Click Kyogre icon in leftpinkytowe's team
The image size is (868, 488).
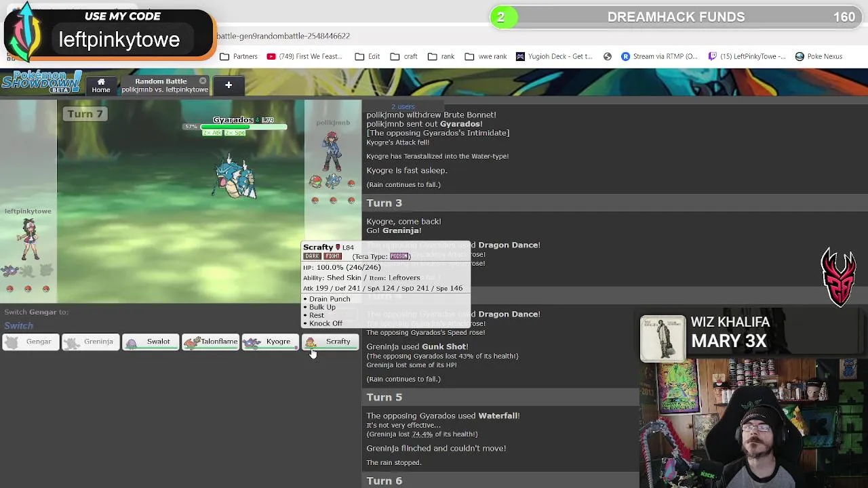pos(10,271)
